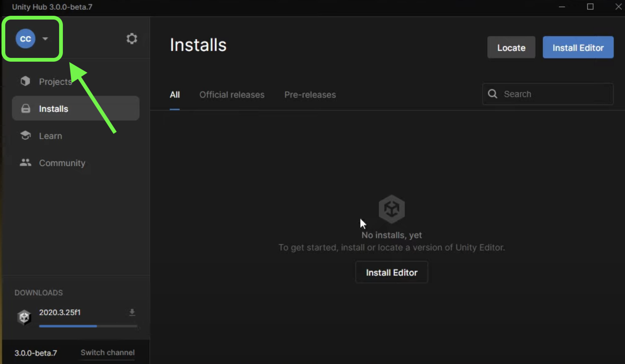
Task: Click the search magnifier icon
Action: tap(492, 94)
